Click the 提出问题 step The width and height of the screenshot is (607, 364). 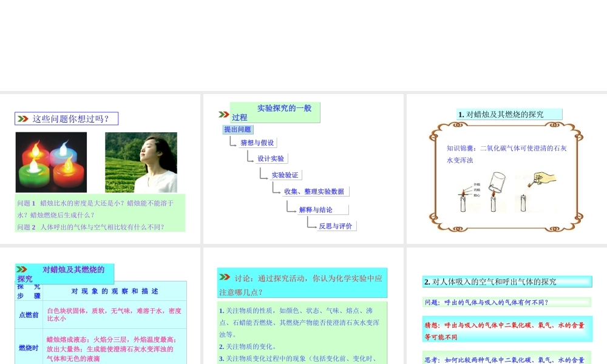tap(238, 130)
